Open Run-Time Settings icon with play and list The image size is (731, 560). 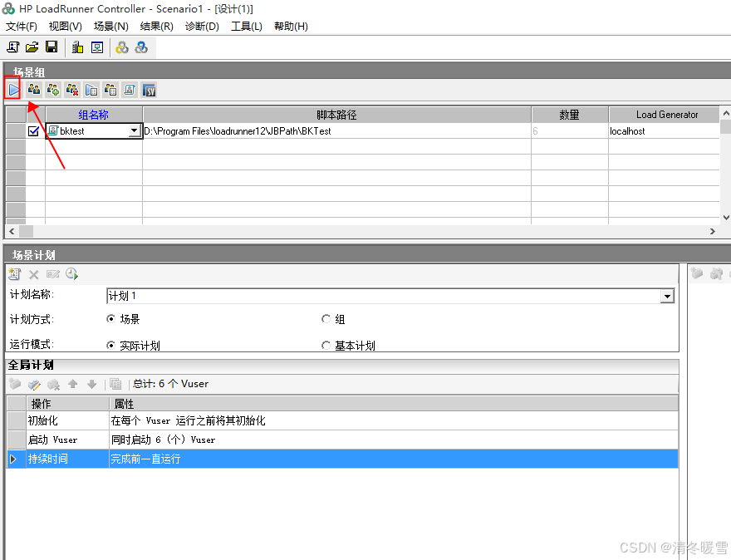(91, 90)
